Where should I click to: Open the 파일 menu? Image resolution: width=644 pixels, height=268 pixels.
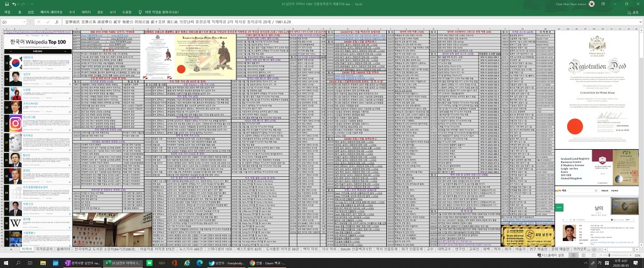coord(8,12)
